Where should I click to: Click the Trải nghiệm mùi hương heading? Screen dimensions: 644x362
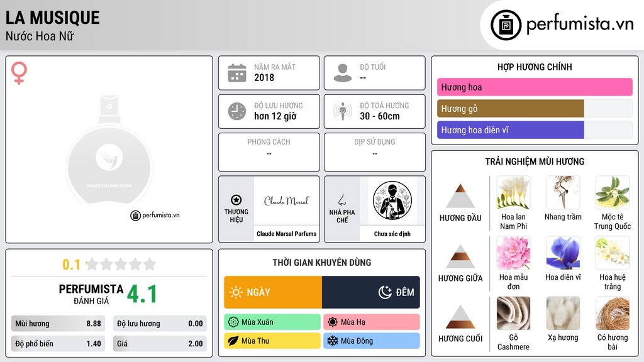(x=535, y=162)
